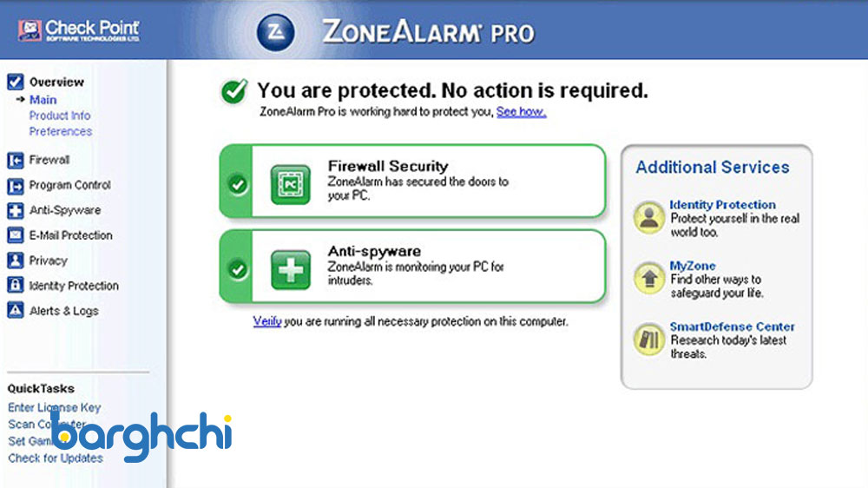
Task: Click the Firewall Security green status checkmark
Action: (237, 184)
